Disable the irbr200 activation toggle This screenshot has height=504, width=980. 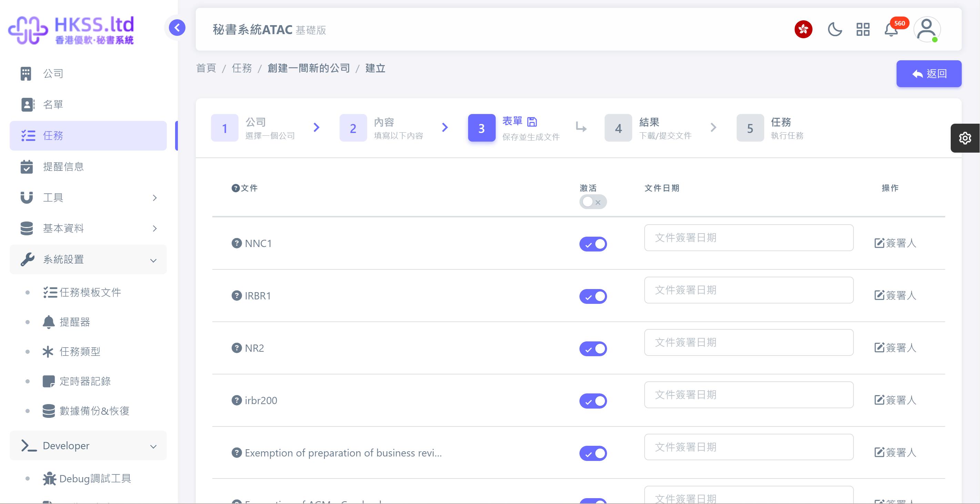pos(593,401)
